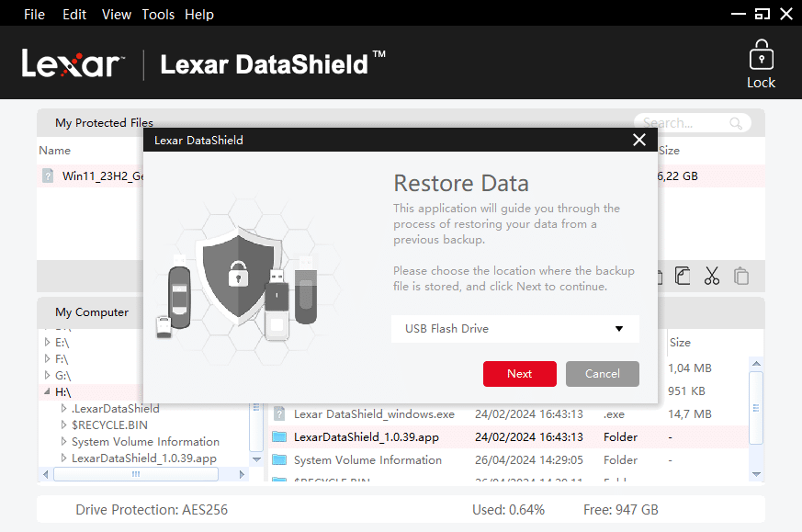Click the LexarDataShield_1.0.39.app folder icon in the file list

point(279,437)
